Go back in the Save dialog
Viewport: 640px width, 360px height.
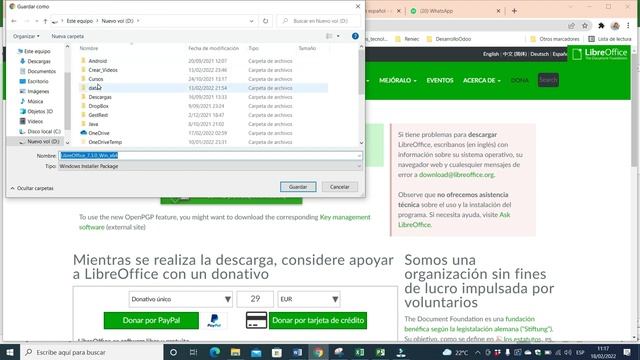click(x=14, y=21)
